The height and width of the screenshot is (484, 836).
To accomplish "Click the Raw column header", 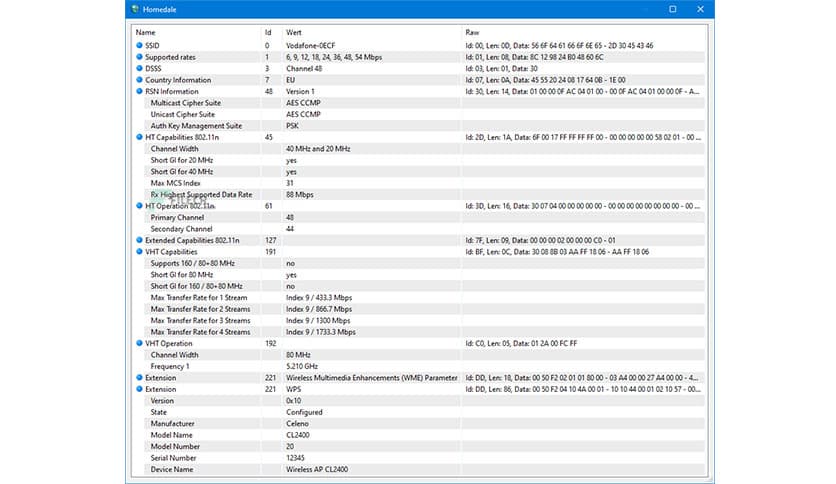I will [x=472, y=32].
